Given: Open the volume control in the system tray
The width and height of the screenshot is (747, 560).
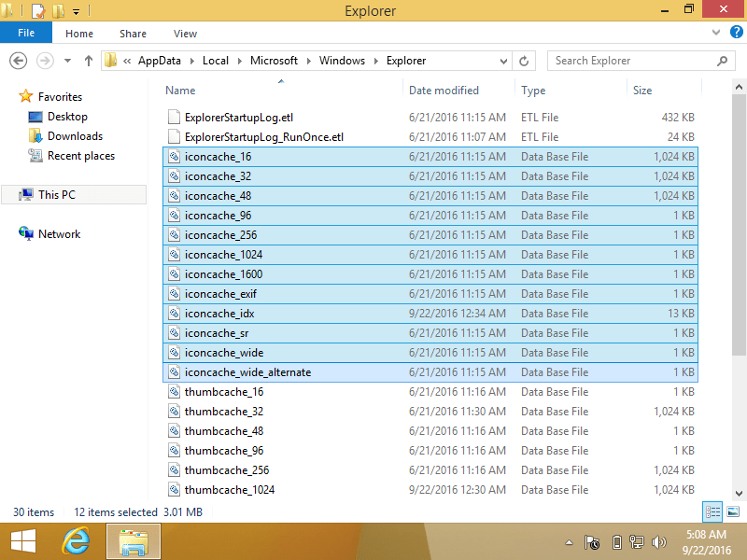Looking at the screenshot, I should click(x=659, y=541).
